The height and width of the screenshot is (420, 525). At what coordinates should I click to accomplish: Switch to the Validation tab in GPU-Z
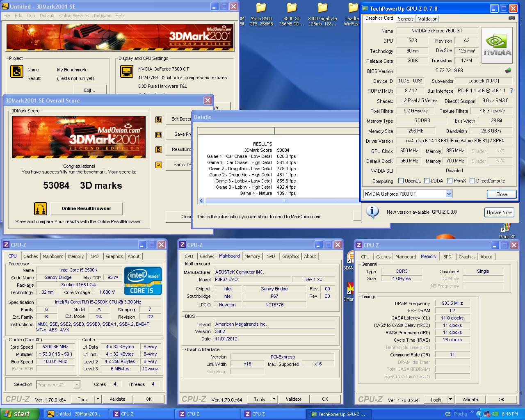(427, 18)
